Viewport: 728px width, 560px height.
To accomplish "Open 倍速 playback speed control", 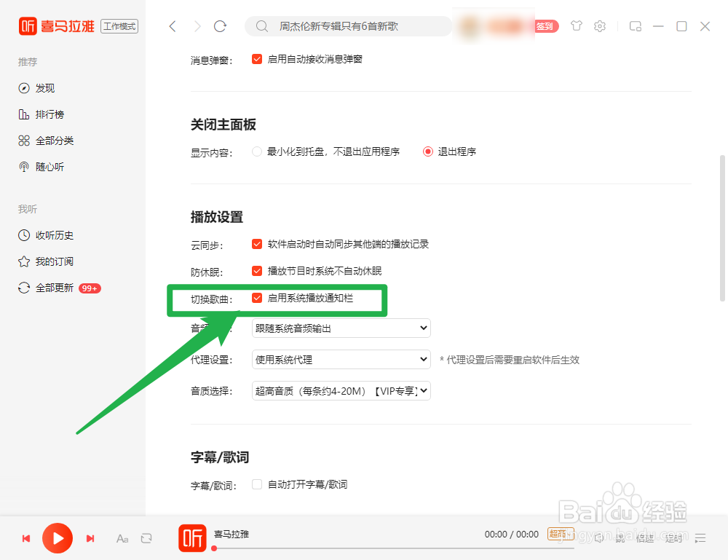I will pyautogui.click(x=644, y=538).
